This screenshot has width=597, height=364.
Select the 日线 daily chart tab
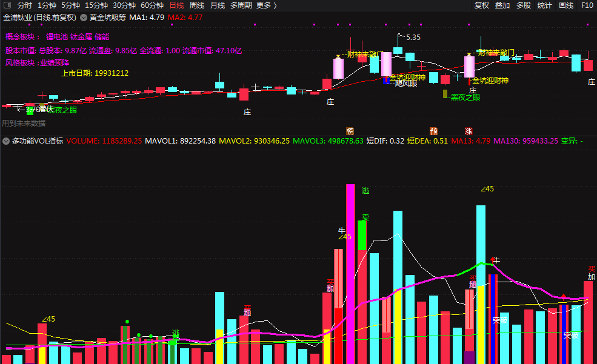pos(176,5)
